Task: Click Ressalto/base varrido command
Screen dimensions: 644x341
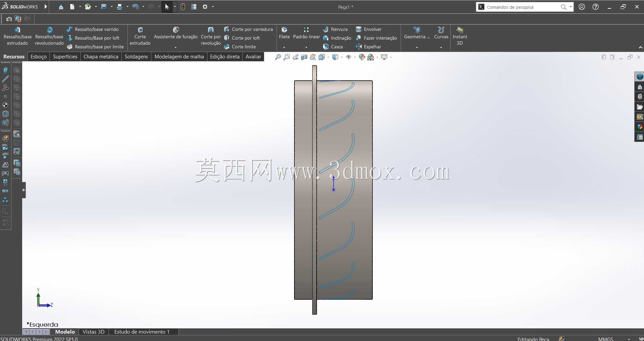Action: 92,29
